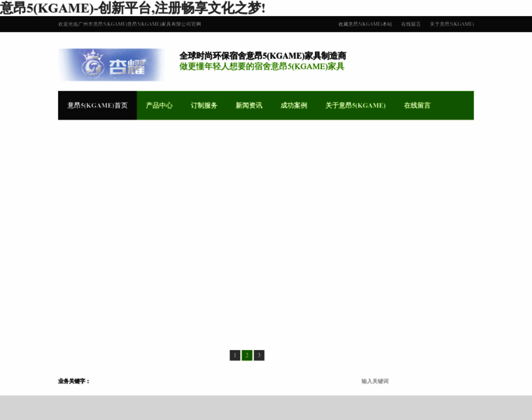Click 关于意昂5(KGAME) in the black top bar

451,24
